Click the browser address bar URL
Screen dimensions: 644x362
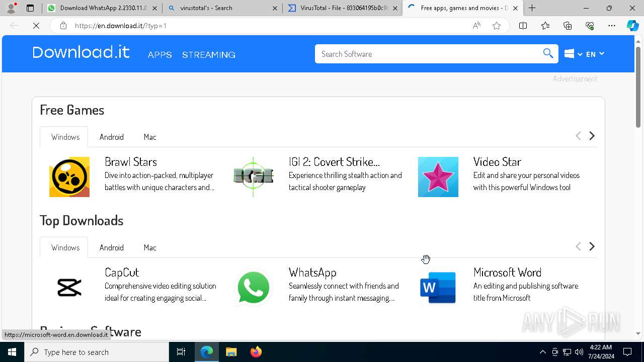121,26
